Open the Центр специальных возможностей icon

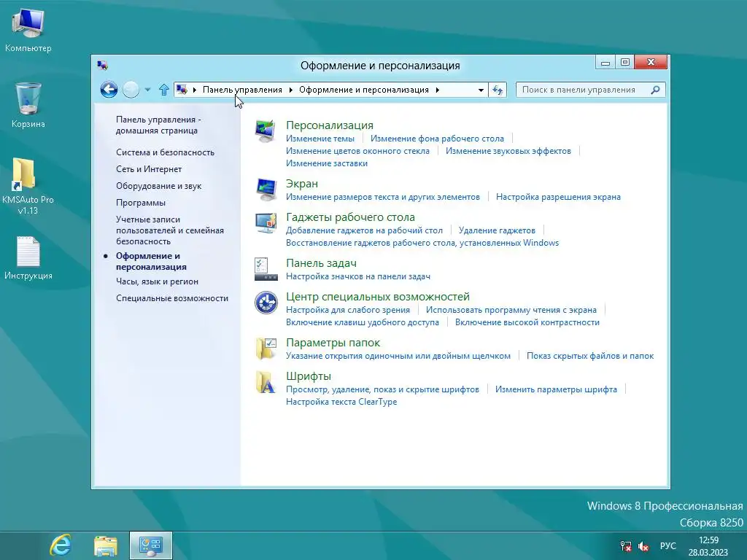click(266, 303)
